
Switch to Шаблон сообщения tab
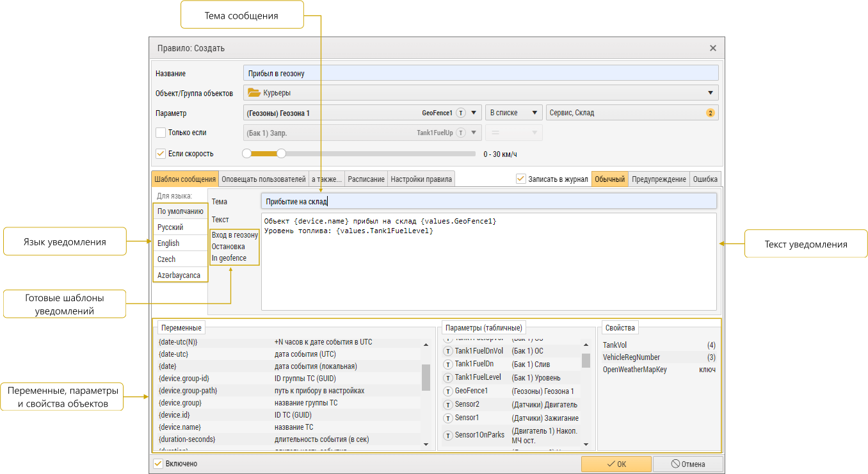click(x=185, y=179)
